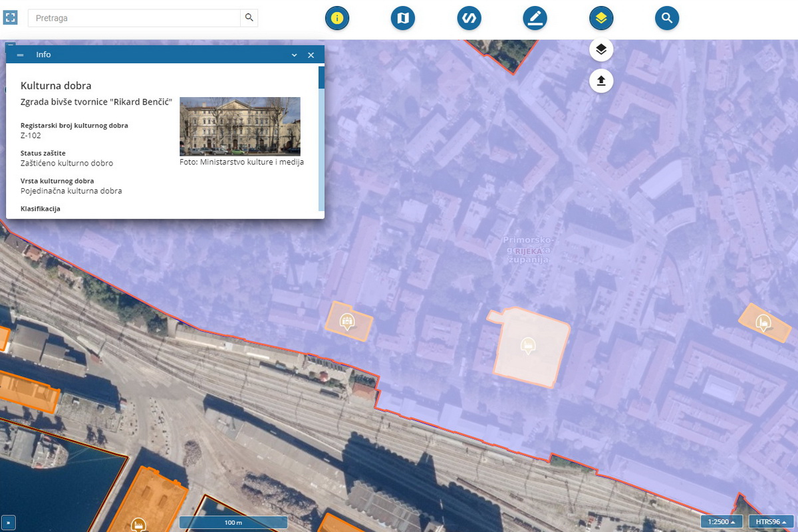Close the Info panel

(x=311, y=55)
